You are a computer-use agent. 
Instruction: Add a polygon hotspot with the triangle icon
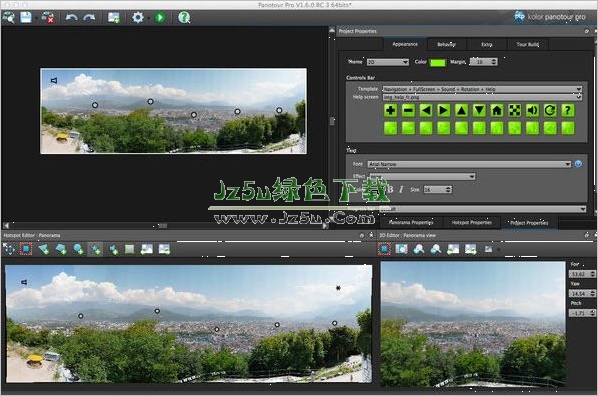pyautogui.click(x=43, y=250)
